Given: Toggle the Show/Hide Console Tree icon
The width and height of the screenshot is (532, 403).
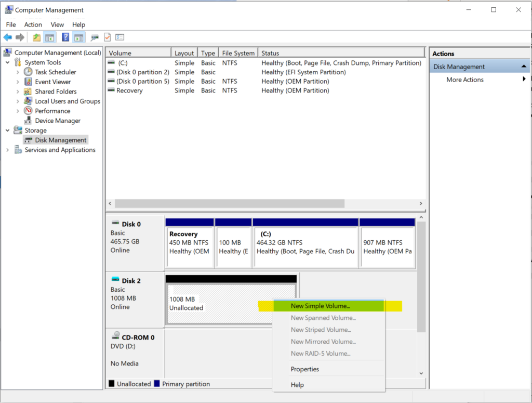Looking at the screenshot, I should coord(50,37).
